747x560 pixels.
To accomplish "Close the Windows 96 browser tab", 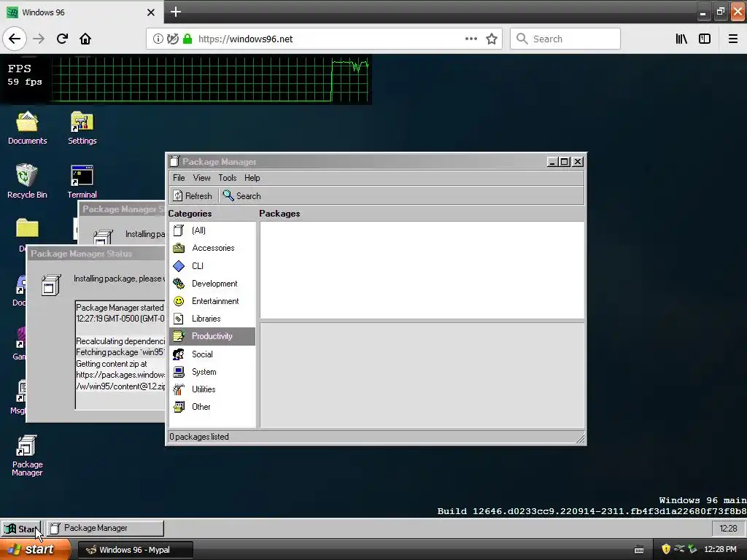I will coord(150,12).
